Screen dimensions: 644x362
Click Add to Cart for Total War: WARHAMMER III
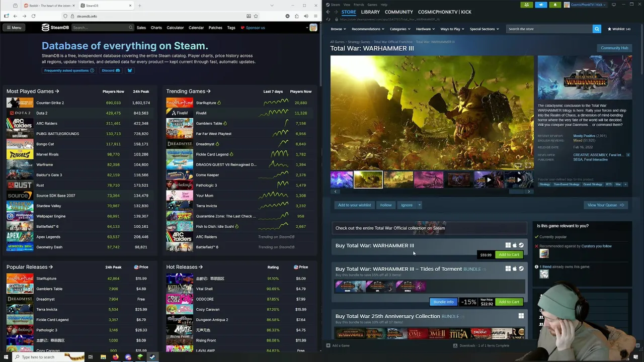pyautogui.click(x=509, y=254)
